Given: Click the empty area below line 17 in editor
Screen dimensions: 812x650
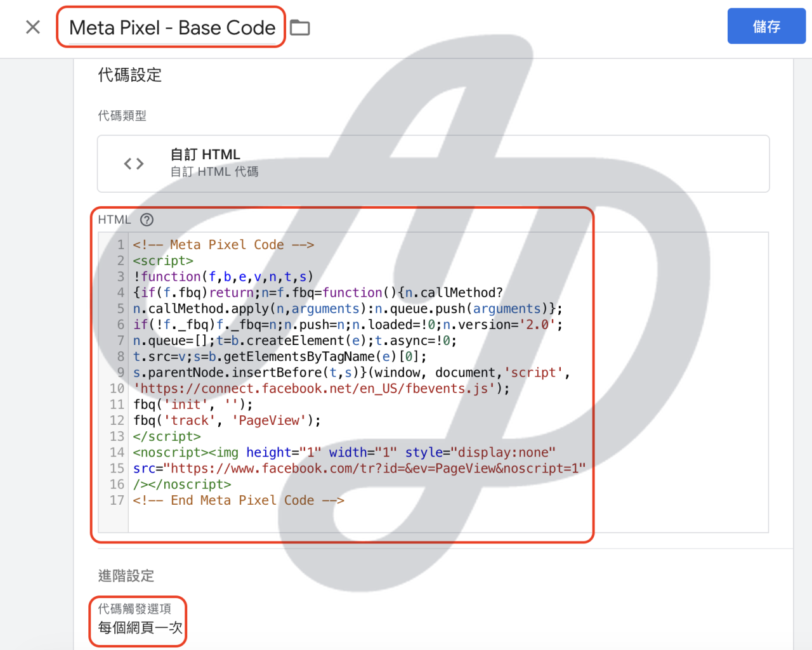Looking at the screenshot, I should coord(381,520).
